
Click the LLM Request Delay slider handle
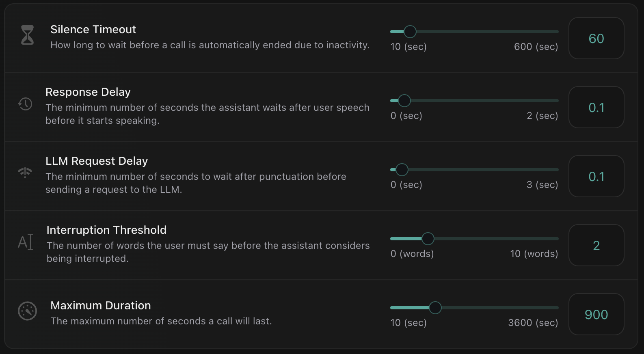[x=402, y=170]
